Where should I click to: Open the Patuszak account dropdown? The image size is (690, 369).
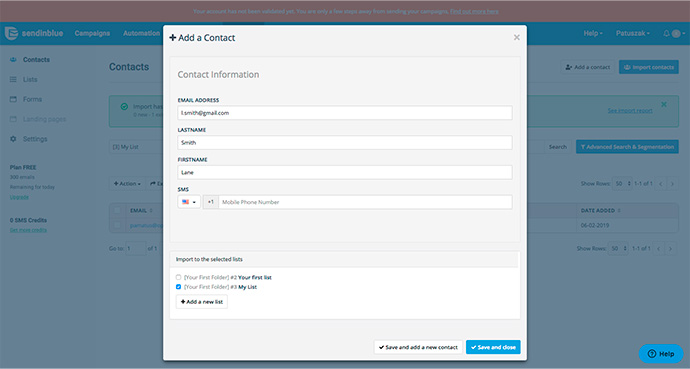(x=632, y=33)
